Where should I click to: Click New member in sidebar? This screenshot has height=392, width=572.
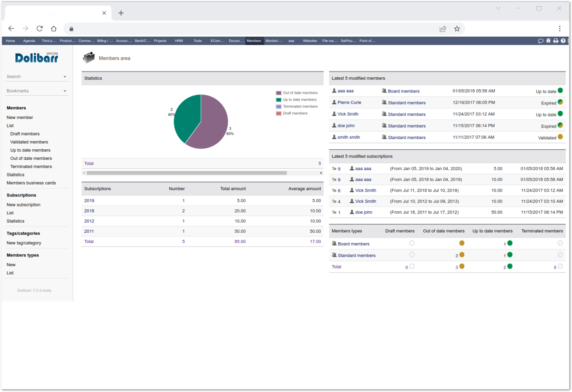click(20, 117)
